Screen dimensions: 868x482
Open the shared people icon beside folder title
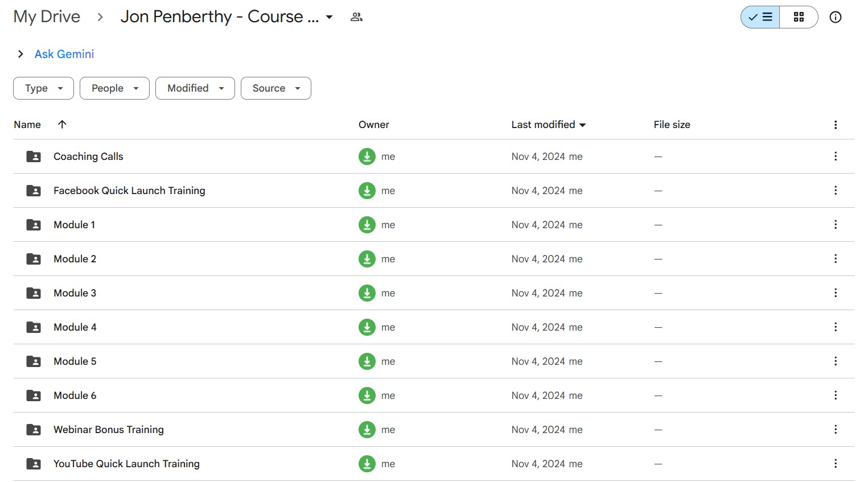coord(356,17)
